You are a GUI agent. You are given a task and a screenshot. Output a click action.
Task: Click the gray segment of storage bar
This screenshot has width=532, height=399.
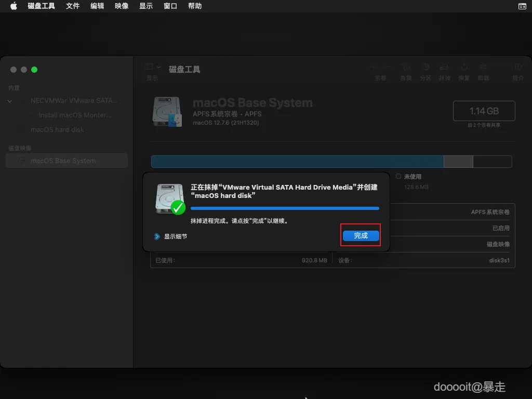(x=458, y=162)
